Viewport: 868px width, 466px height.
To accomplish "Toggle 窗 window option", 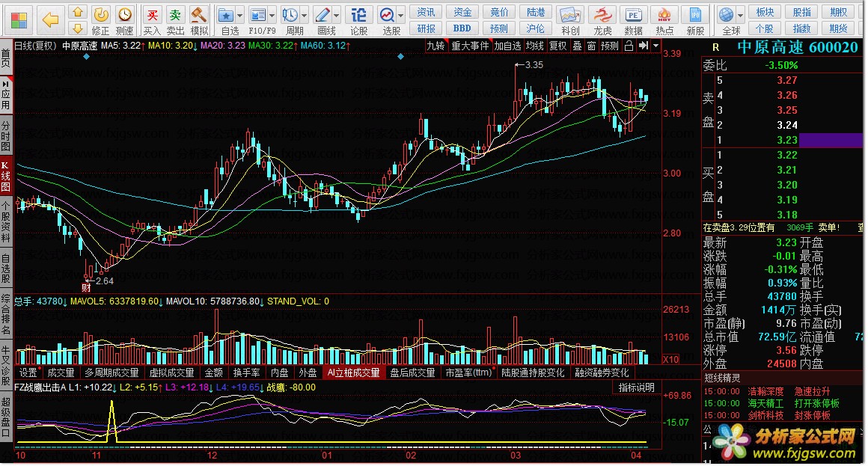I will (x=591, y=46).
